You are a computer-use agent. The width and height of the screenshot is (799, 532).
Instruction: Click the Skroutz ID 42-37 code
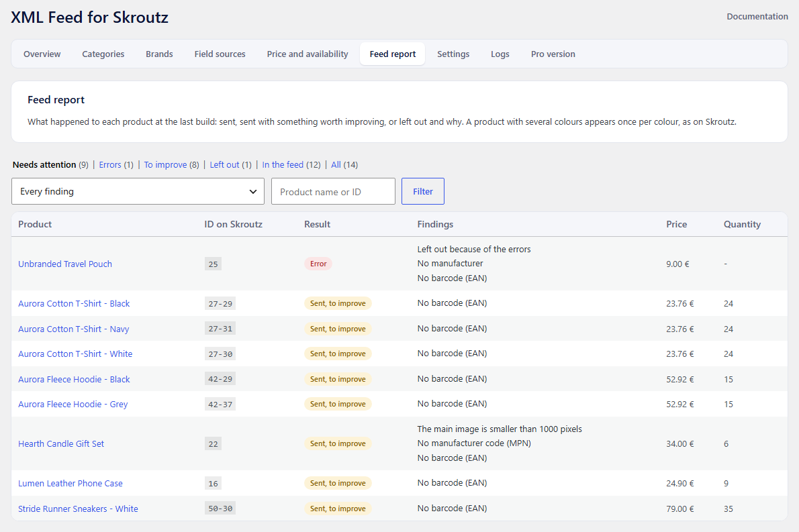pos(220,405)
